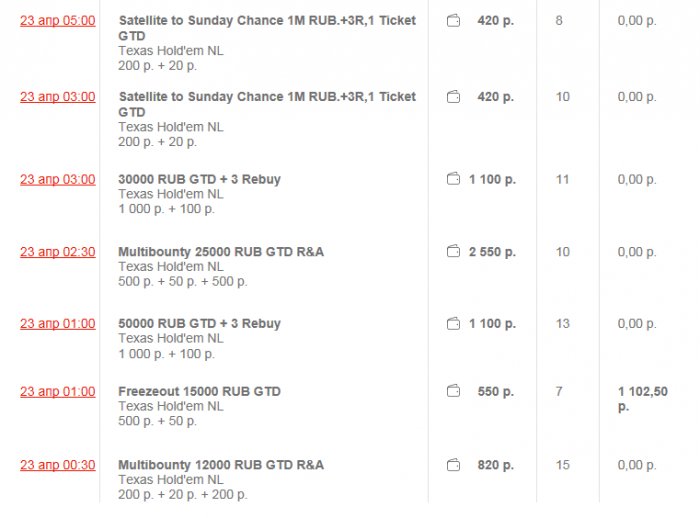700x518 pixels.
Task: Click the date link for Freezeout 15000 RUB GTD
Action: point(58,392)
